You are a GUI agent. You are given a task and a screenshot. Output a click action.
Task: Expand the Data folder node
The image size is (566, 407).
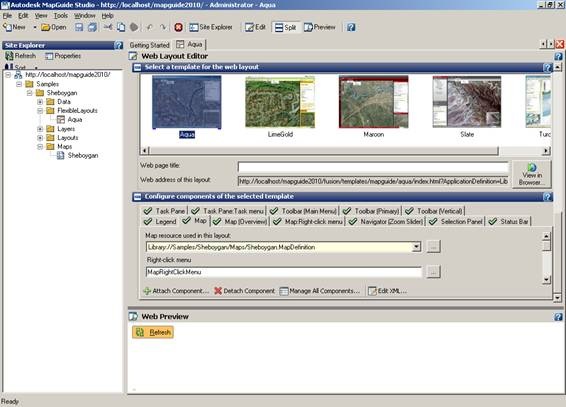pyautogui.click(x=40, y=102)
